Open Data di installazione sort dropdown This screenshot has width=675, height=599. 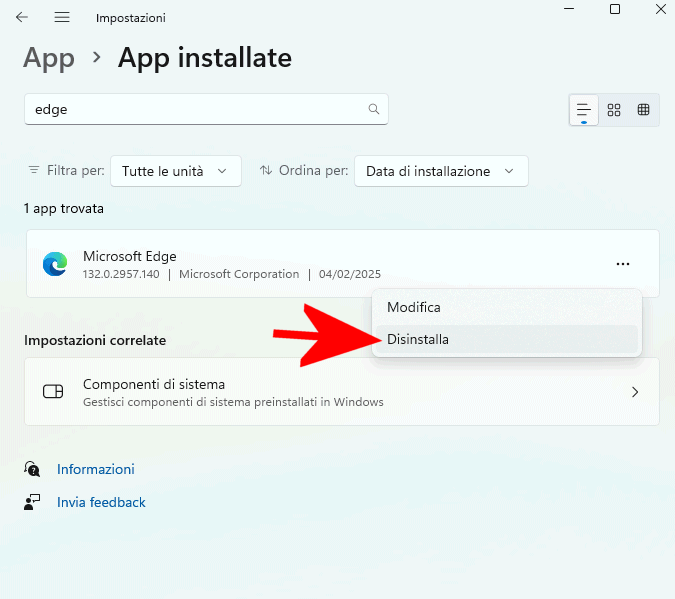point(441,171)
